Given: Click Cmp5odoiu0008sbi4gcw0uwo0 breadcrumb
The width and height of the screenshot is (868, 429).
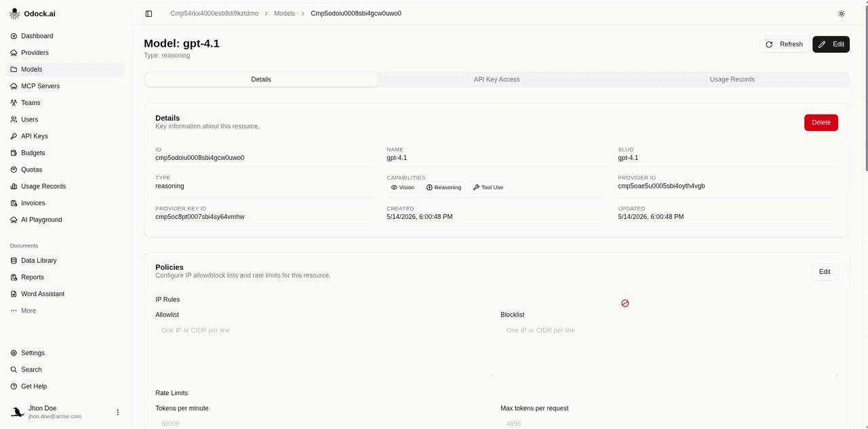Looking at the screenshot, I should [356, 14].
